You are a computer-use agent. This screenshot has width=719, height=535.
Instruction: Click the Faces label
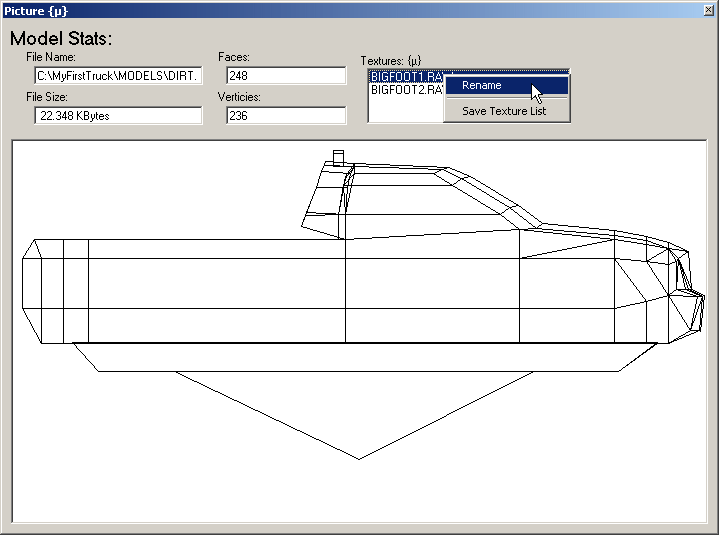[233, 57]
